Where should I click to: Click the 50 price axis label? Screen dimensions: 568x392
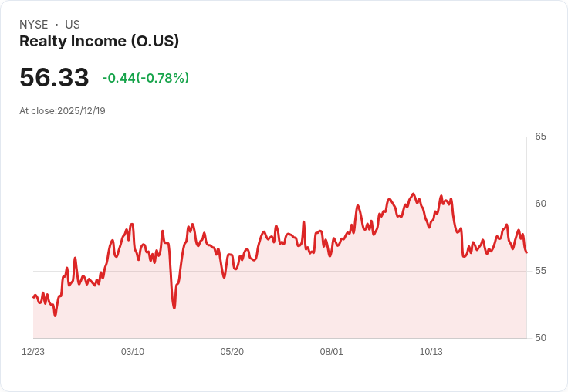pyautogui.click(x=540, y=338)
